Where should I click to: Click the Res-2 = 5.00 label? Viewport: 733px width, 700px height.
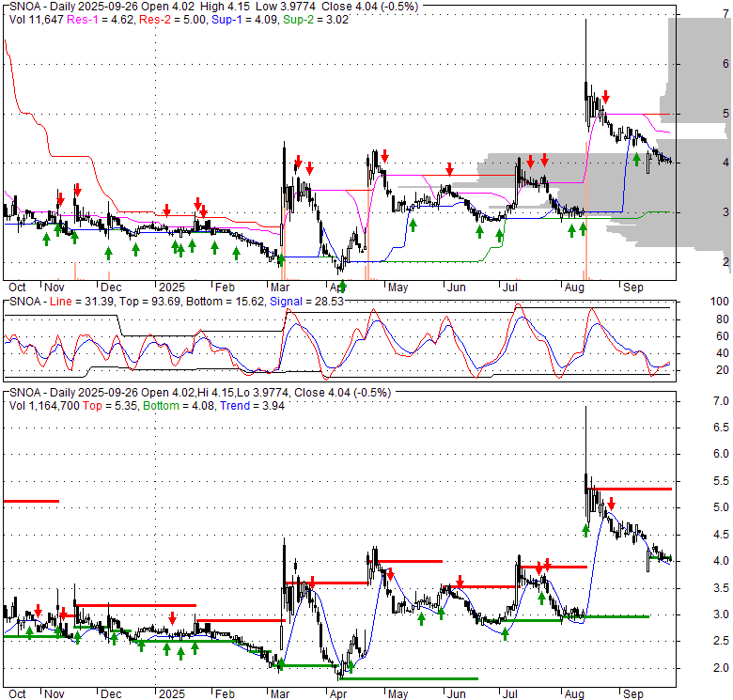[x=173, y=20]
